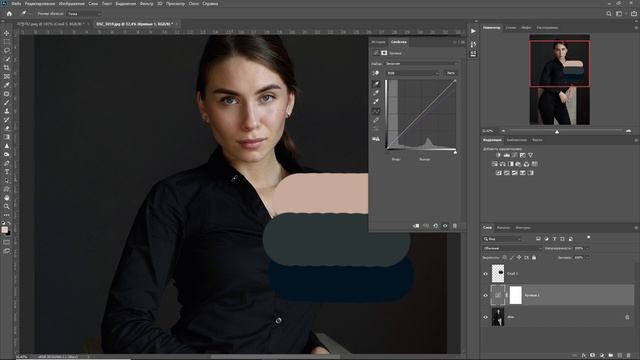Open the Navigator panel flyout menu
The width and height of the screenshot is (640, 360).
point(636,28)
